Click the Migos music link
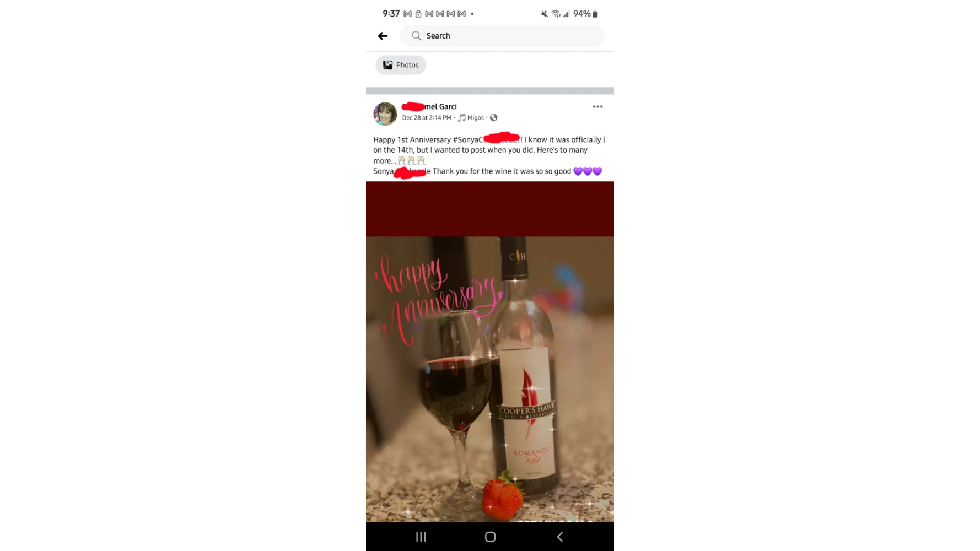 click(x=475, y=118)
